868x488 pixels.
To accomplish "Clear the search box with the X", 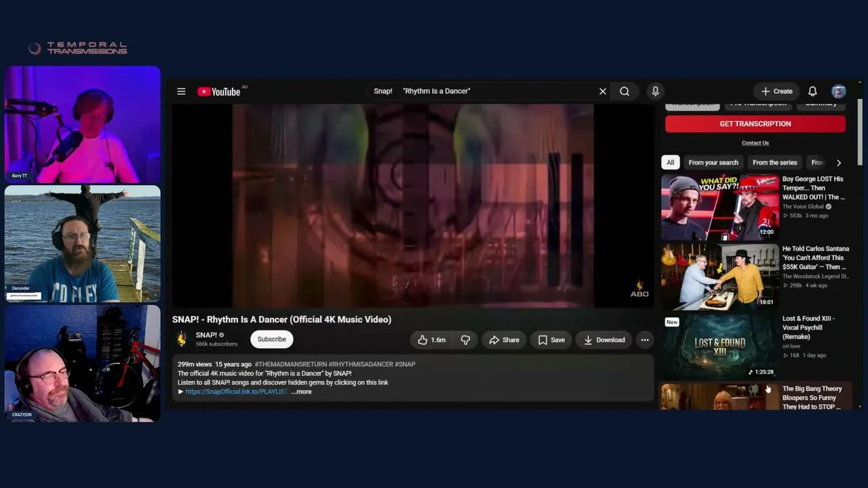I will [602, 91].
